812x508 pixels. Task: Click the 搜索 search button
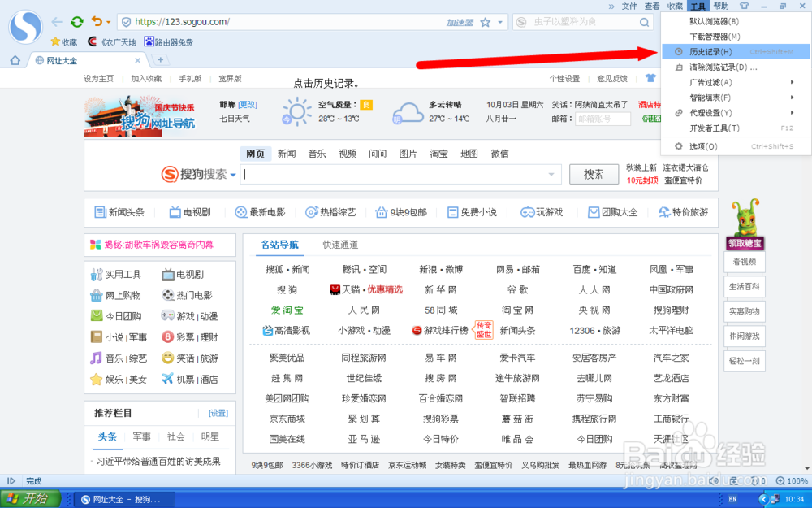(x=594, y=174)
